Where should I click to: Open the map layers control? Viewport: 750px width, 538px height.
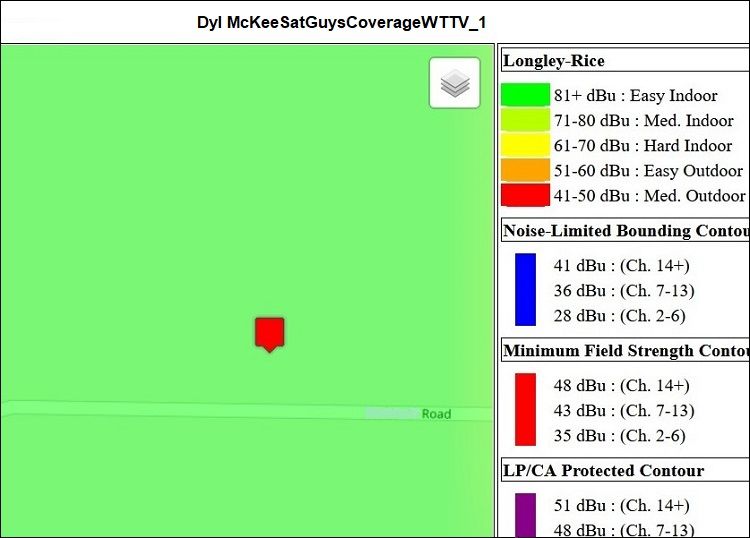coord(455,83)
